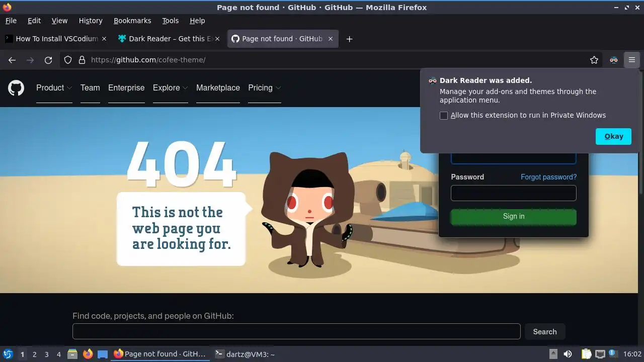This screenshot has height=362, width=644.
Task: Close the How To Install VSCodium tab
Action: point(104,39)
